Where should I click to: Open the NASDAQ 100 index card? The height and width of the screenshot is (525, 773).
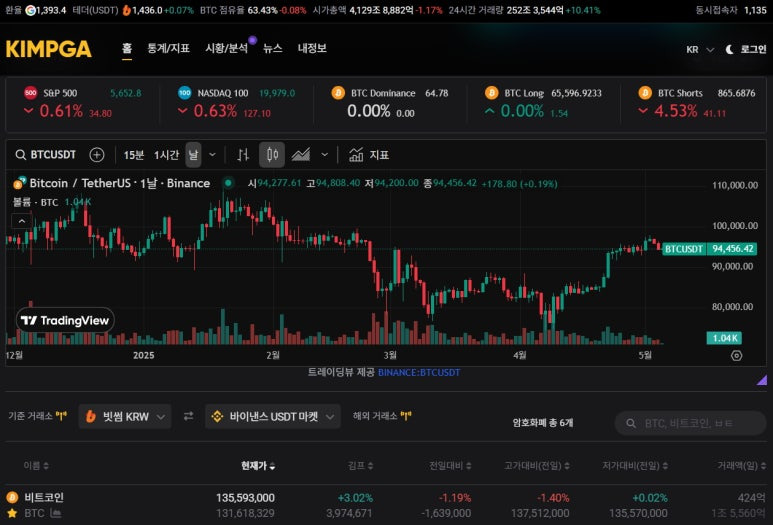237,103
